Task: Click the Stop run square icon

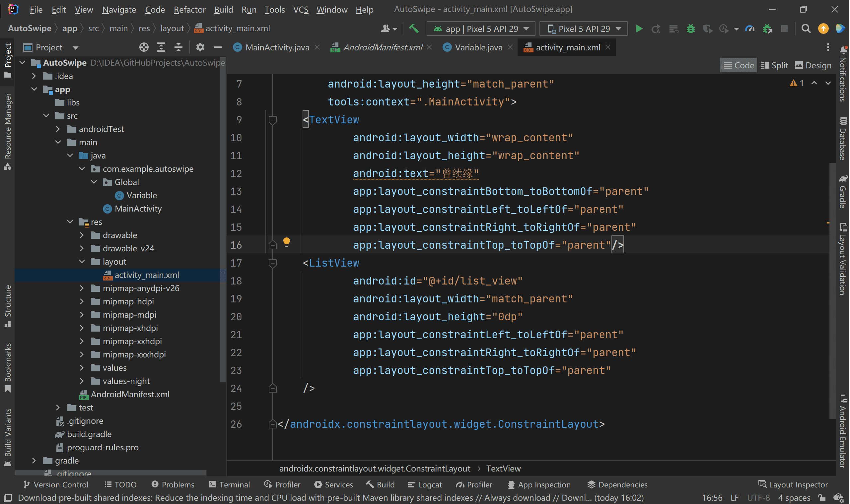Action: (x=784, y=29)
